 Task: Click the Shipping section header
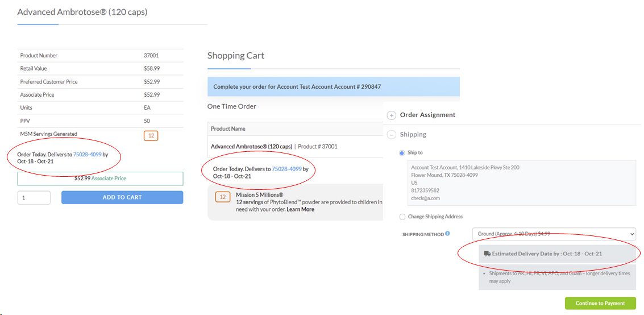pyautogui.click(x=413, y=134)
